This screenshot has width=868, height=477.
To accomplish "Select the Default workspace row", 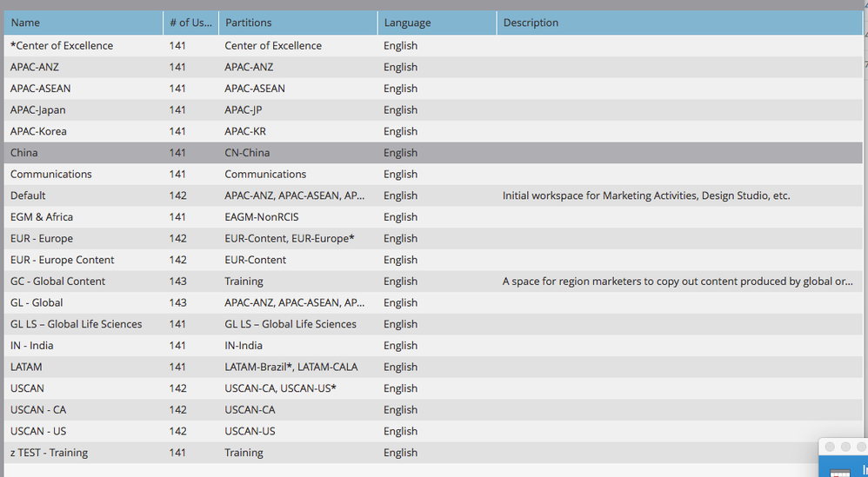I will pos(433,195).
